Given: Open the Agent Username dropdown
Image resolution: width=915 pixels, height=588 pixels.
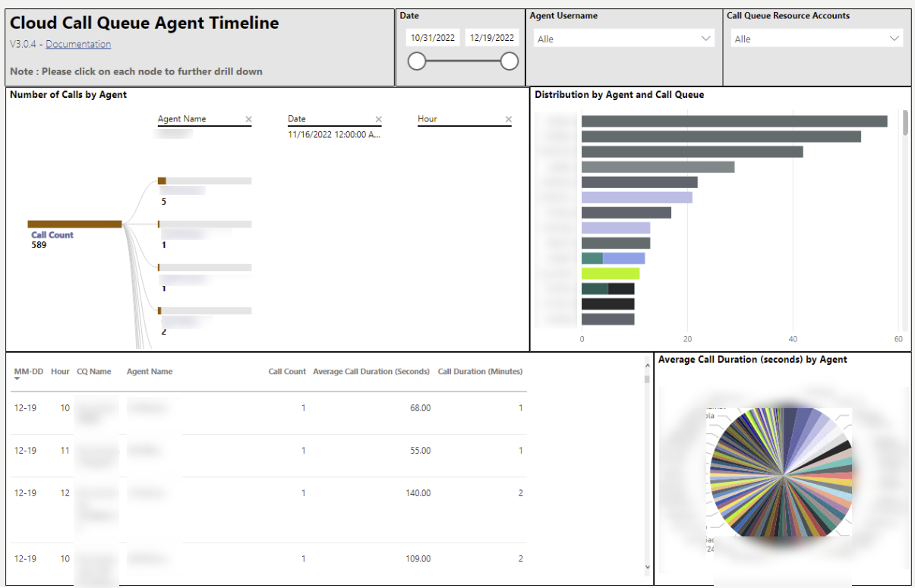Looking at the screenshot, I should tap(707, 37).
